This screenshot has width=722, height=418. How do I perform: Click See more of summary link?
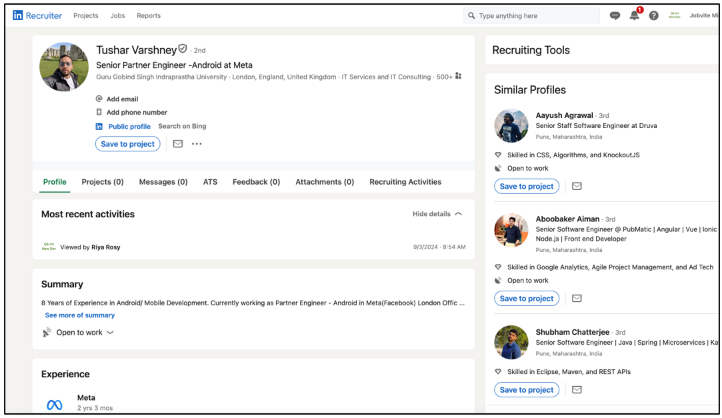coord(80,315)
